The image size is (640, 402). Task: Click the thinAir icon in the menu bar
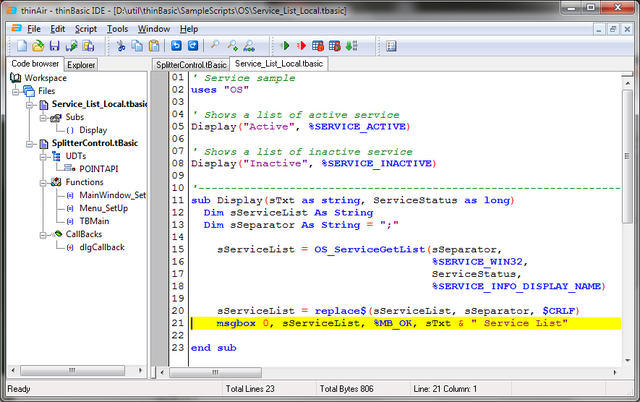pos(16,28)
